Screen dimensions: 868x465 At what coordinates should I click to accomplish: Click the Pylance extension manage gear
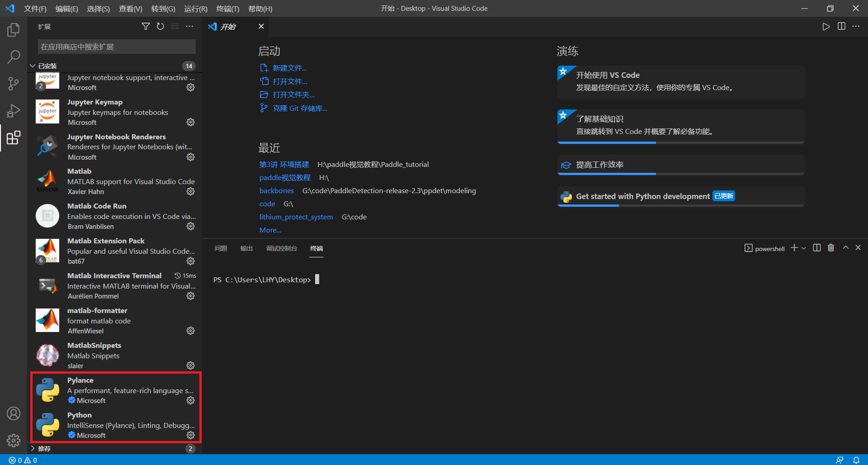coord(191,400)
